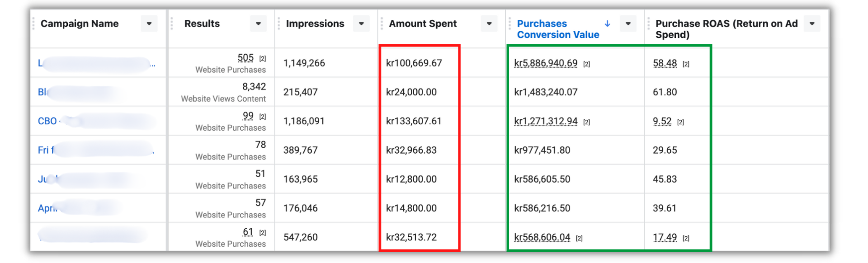The image size is (868, 263).
Task: Click the 58.48 ROAS value
Action: (x=665, y=63)
